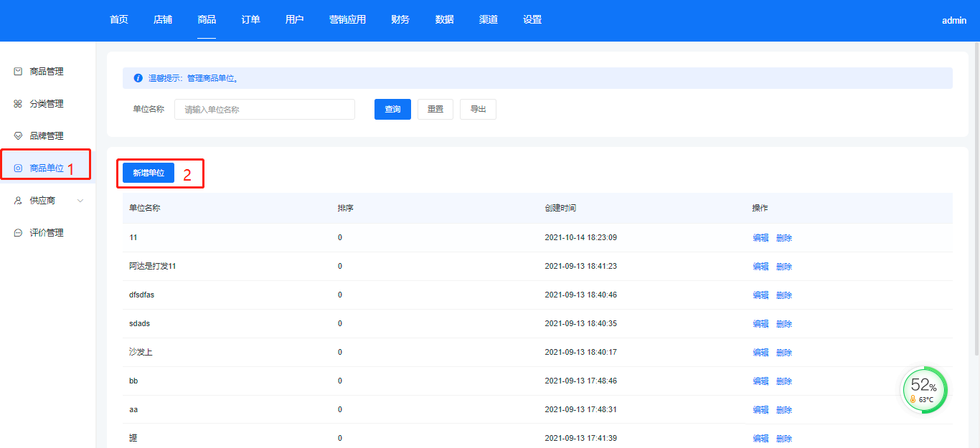The height and width of the screenshot is (448, 980).
Task: Export the list with 导出 button
Action: tap(478, 110)
